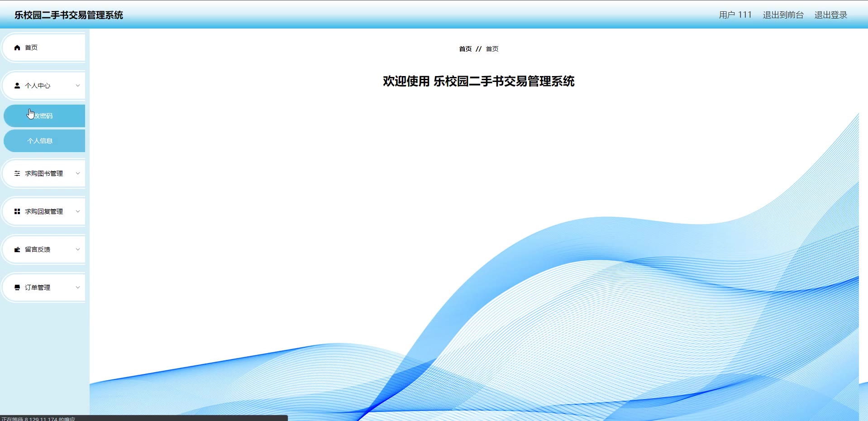
Task: Click the person icon for 个人中心
Action: (x=17, y=86)
